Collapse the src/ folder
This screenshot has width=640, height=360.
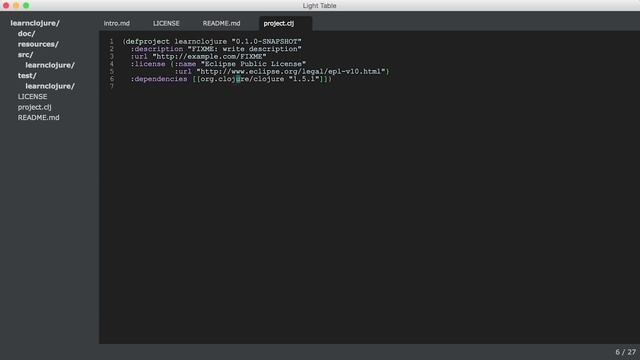[25, 55]
